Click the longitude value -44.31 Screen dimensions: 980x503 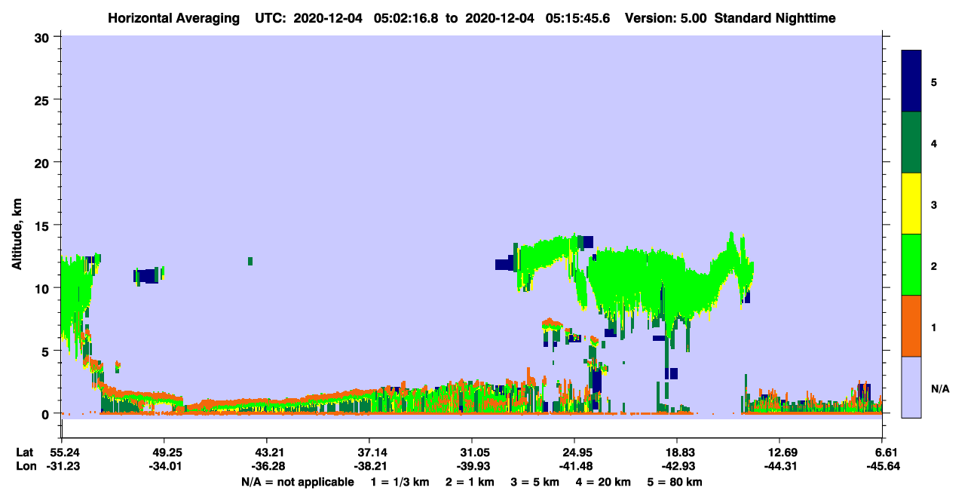click(x=781, y=465)
